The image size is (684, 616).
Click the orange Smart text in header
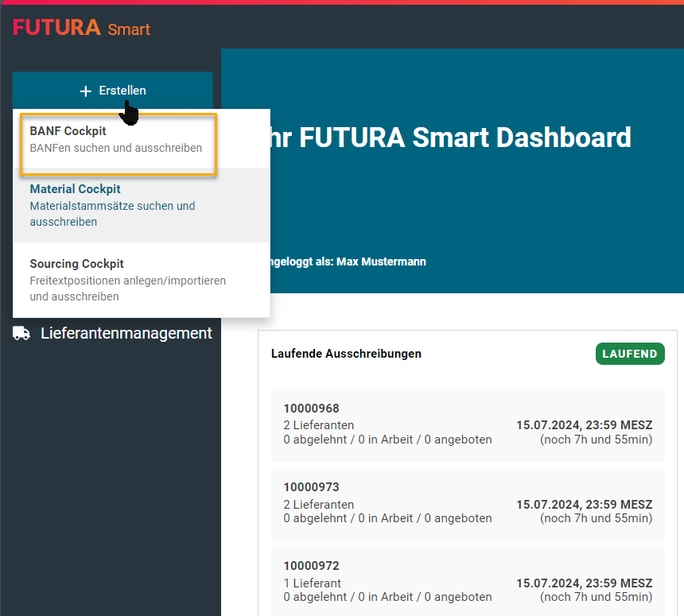tap(129, 29)
